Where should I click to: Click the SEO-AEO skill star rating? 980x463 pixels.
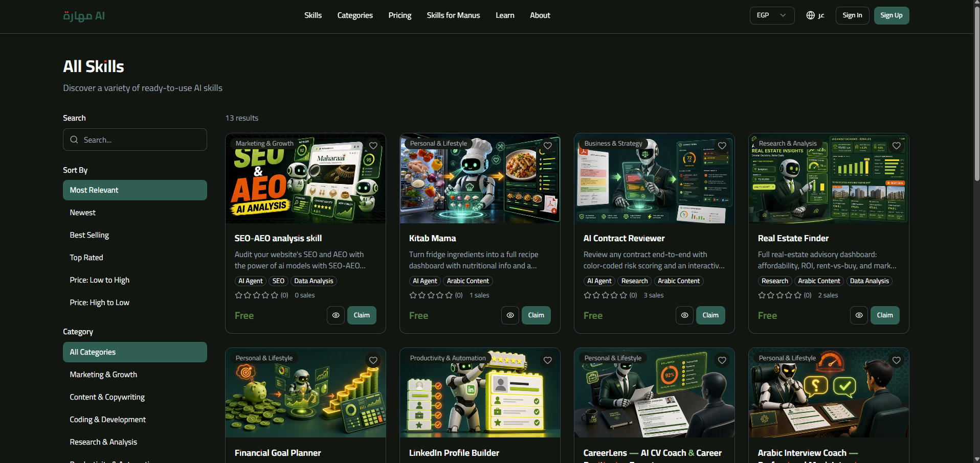(x=257, y=295)
